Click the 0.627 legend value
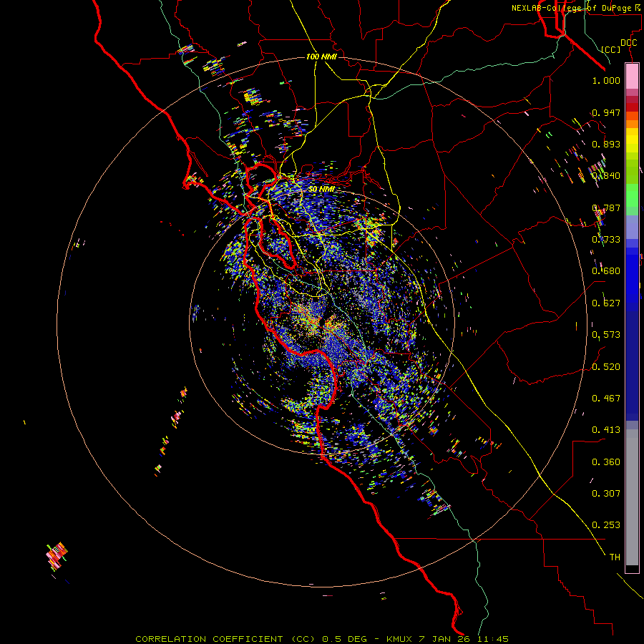Viewport: 644px width, 644px height. [606, 303]
